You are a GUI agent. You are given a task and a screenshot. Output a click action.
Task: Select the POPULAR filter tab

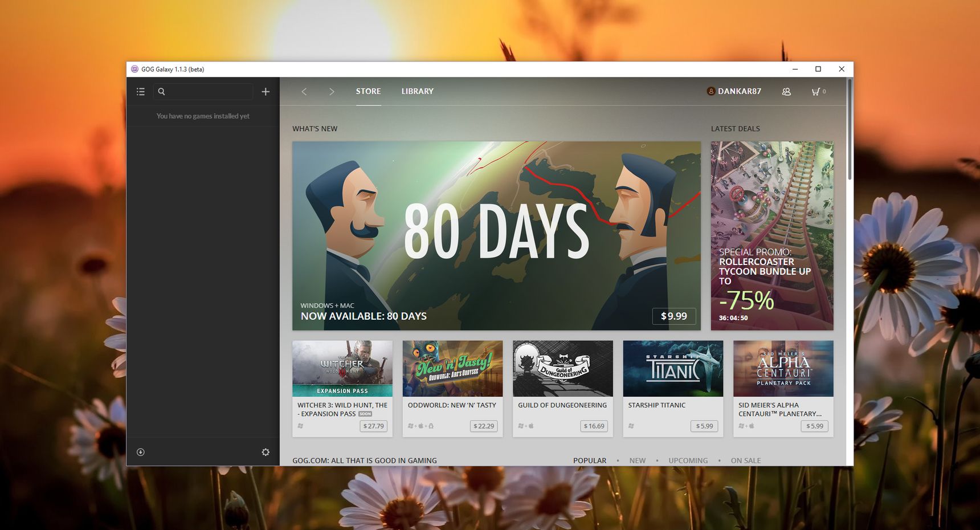(590, 460)
